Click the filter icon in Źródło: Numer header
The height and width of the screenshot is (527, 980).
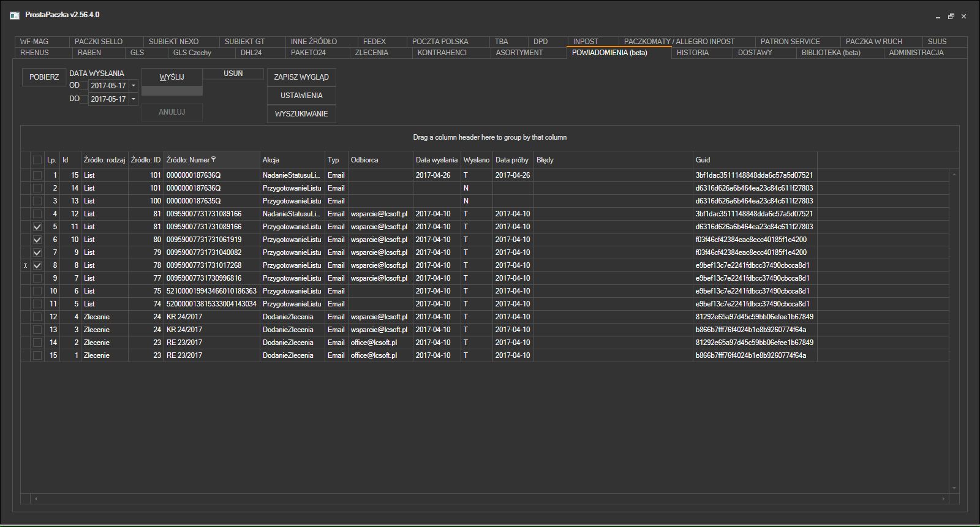click(x=213, y=159)
